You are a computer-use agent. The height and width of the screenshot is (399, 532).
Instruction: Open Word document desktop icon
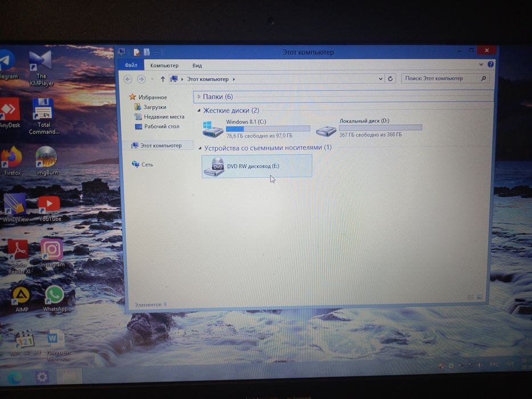tap(58, 345)
